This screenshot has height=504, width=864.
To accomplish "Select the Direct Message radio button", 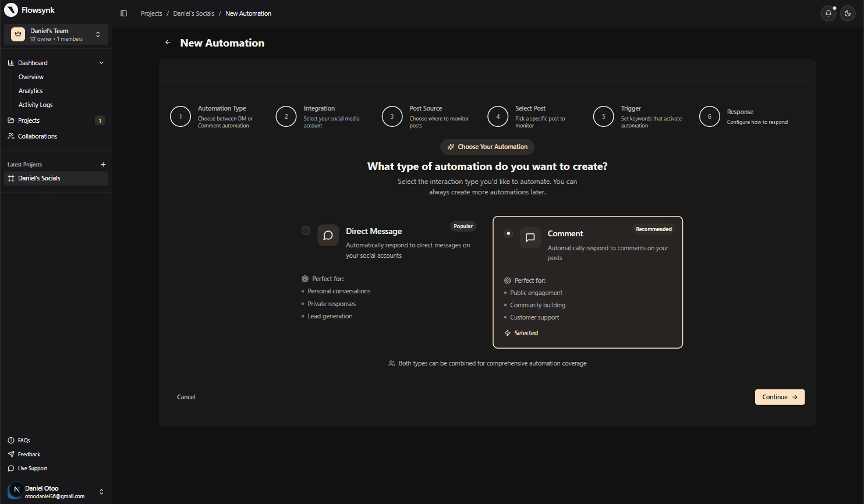I will (306, 230).
